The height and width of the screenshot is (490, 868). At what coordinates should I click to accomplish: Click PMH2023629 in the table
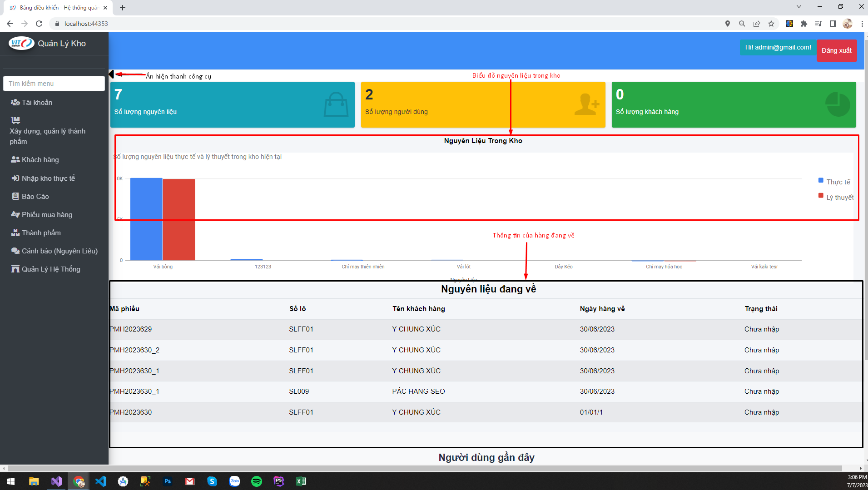pos(131,329)
